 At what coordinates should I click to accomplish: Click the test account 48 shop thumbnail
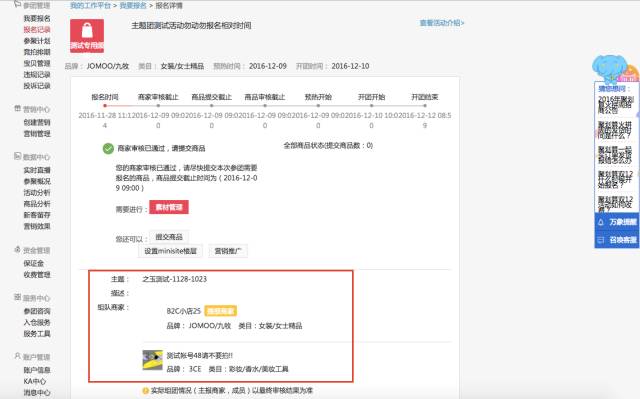pyautogui.click(x=152, y=360)
